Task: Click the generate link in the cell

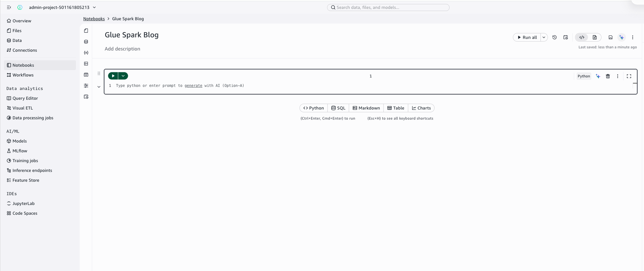Action: pyautogui.click(x=194, y=86)
